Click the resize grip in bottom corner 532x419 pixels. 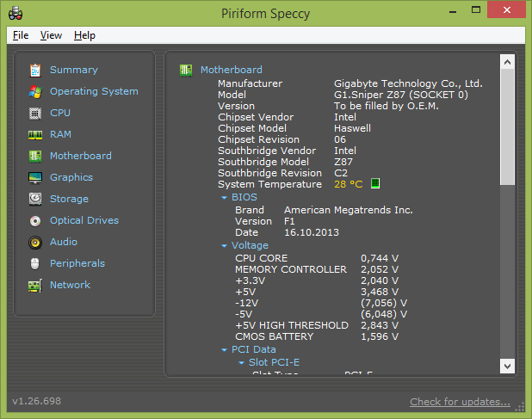tap(519, 407)
